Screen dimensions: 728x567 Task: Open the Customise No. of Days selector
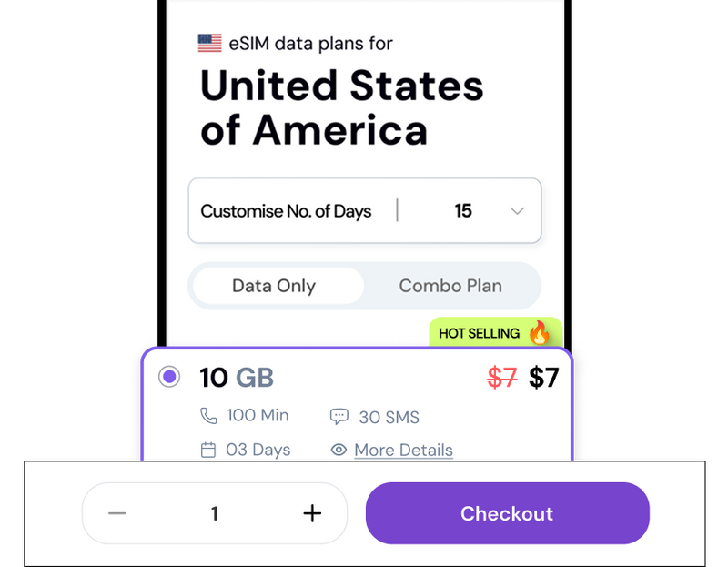286,211
